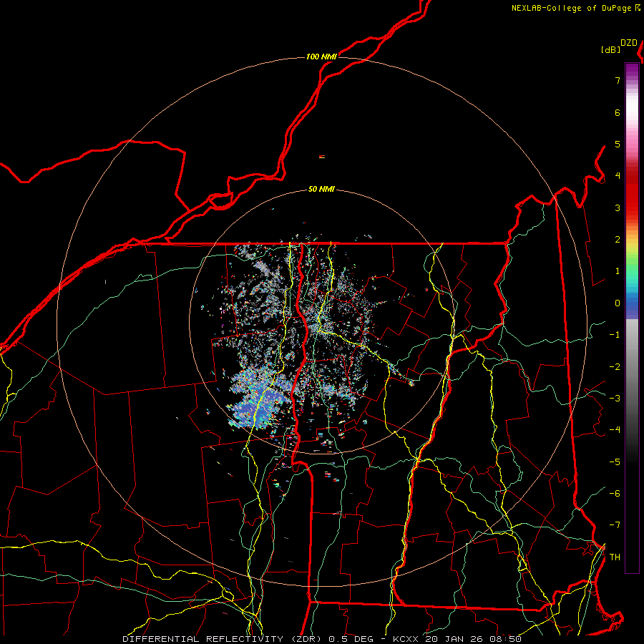The height and width of the screenshot is (644, 644).
Task: Click the NEXLAB-College of DuPage label
Action: 572,8
